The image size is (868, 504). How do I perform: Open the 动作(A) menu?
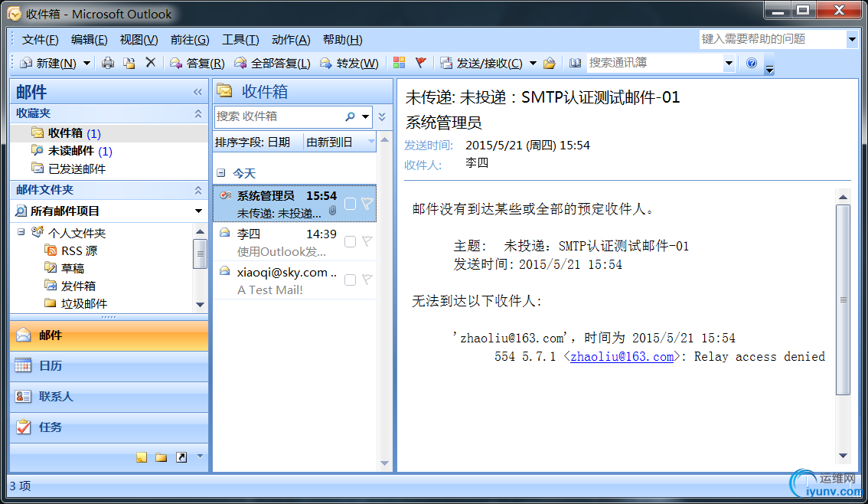click(x=291, y=40)
